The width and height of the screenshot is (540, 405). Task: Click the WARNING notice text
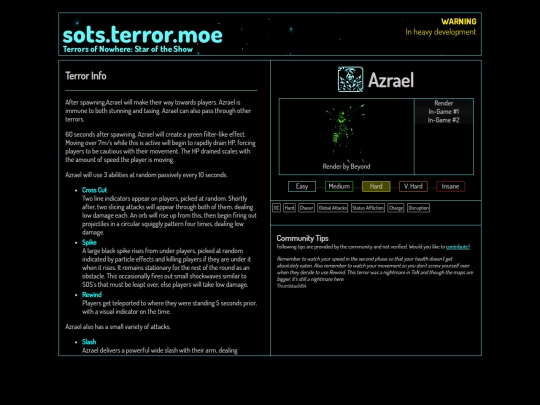pos(459,22)
